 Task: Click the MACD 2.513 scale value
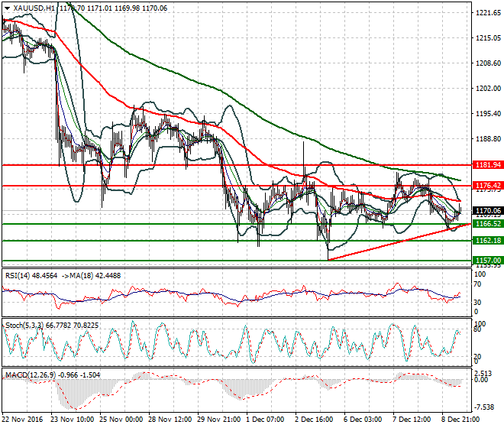click(483, 373)
